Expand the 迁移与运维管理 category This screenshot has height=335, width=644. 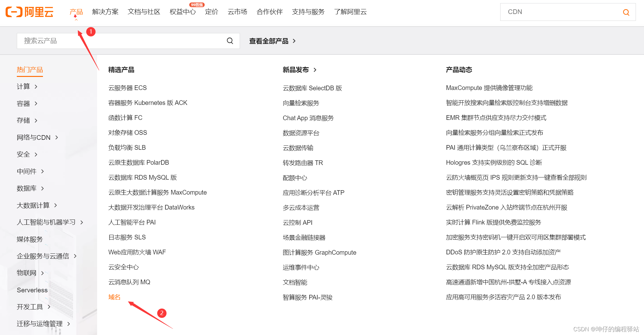43,324
